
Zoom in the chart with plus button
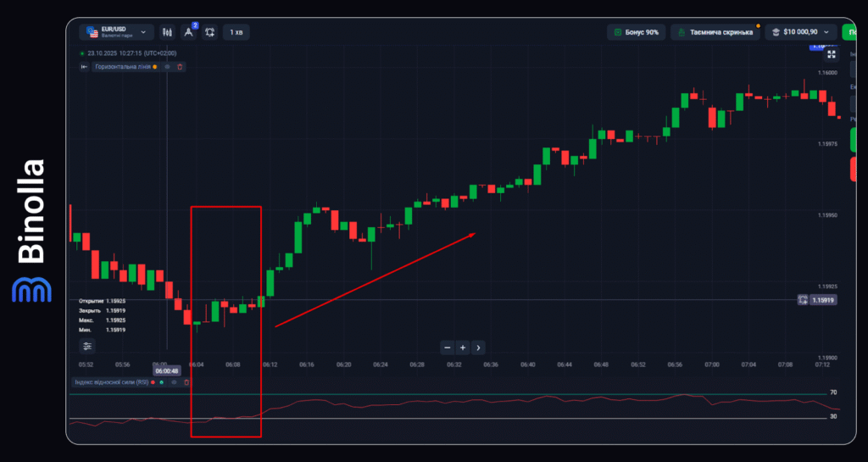(x=463, y=347)
